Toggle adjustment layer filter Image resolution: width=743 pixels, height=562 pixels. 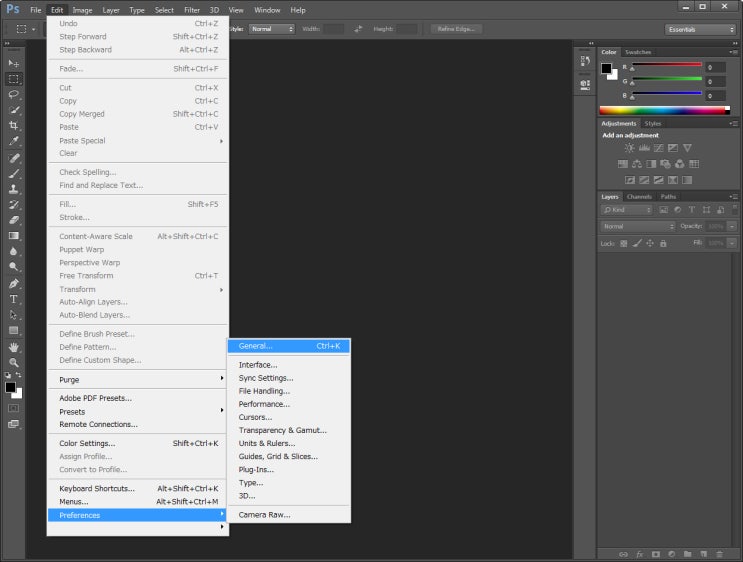pyautogui.click(x=678, y=210)
